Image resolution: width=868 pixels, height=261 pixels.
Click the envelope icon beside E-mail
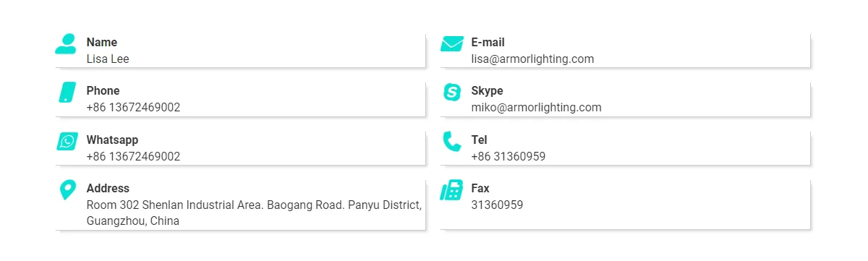pyautogui.click(x=452, y=43)
